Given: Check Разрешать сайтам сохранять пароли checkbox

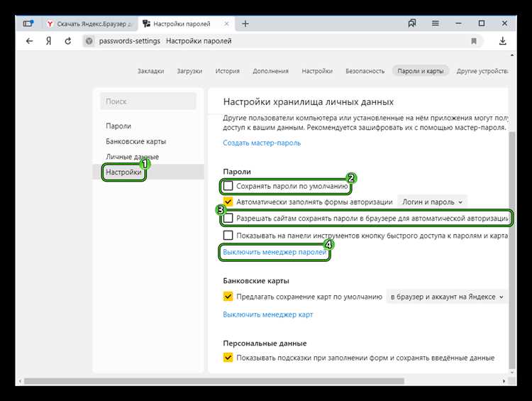Looking at the screenshot, I should click(228, 218).
